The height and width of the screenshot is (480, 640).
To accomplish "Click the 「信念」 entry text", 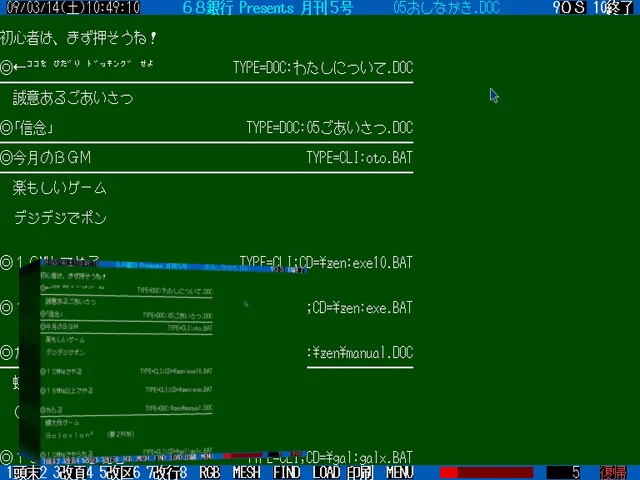I will (33, 128).
